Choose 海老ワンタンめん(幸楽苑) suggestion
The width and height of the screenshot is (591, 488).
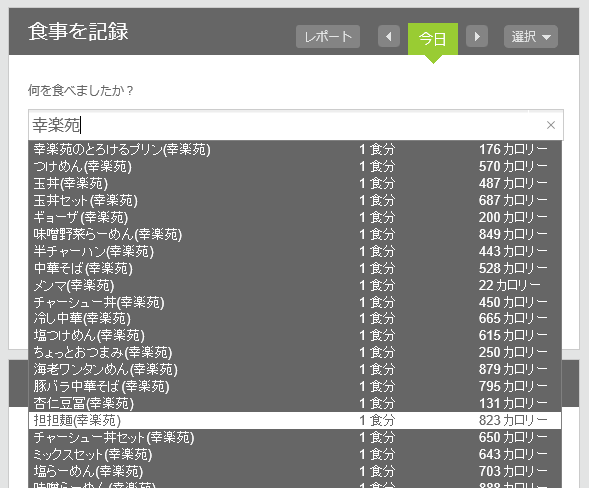coord(295,369)
